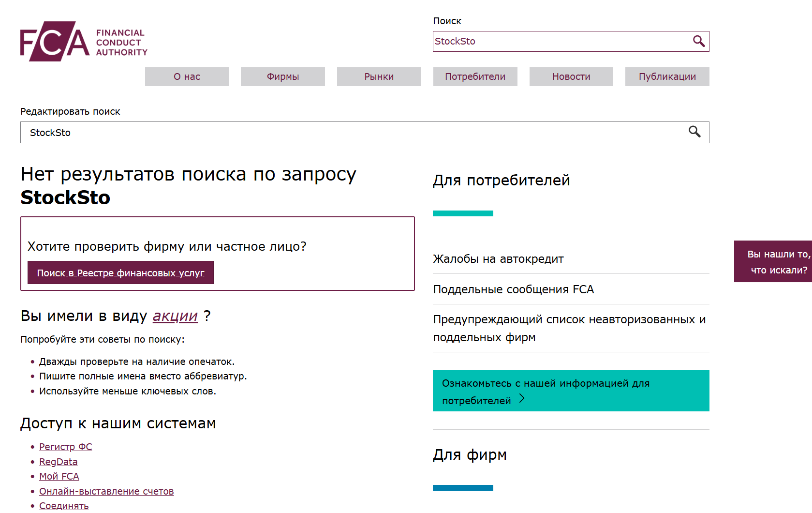The height and width of the screenshot is (513, 812).
Task: Select the Рынки navigation tab
Action: tap(379, 76)
